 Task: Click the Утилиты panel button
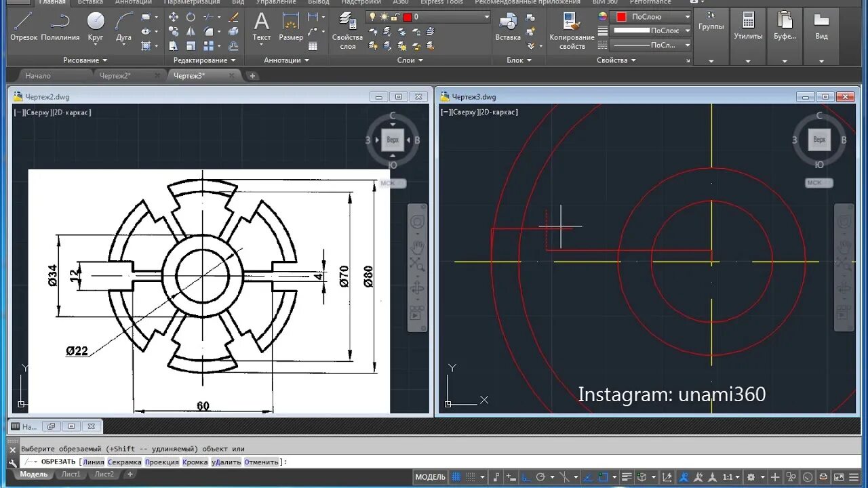tap(748, 37)
